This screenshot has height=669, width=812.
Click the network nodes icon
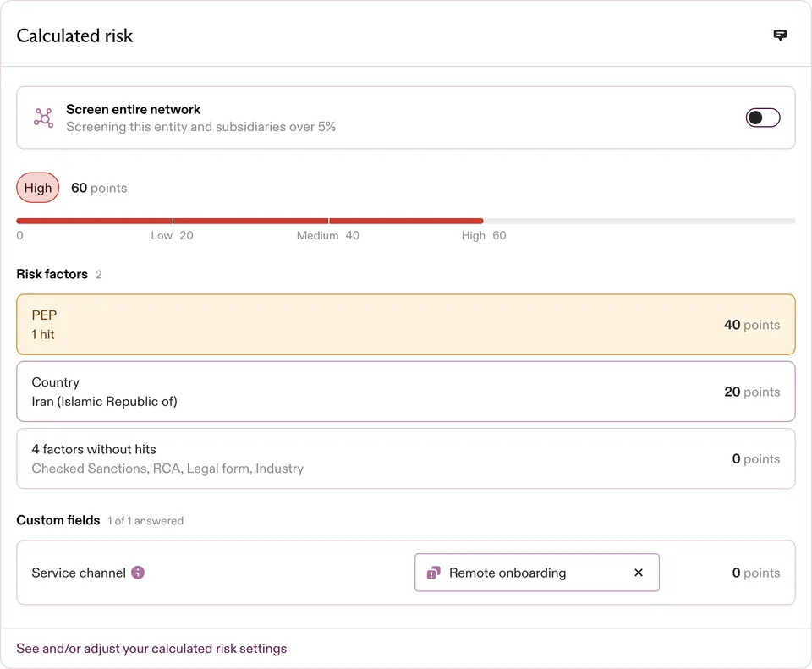(x=43, y=118)
